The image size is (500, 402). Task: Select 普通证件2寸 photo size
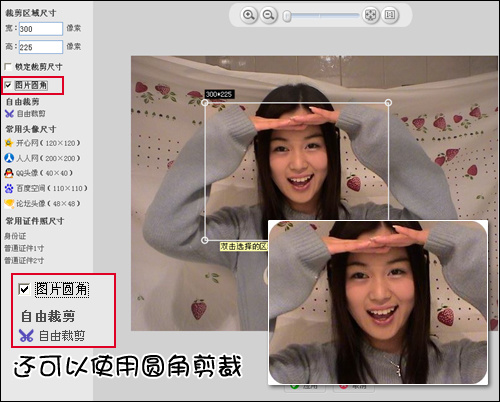[x=24, y=260]
